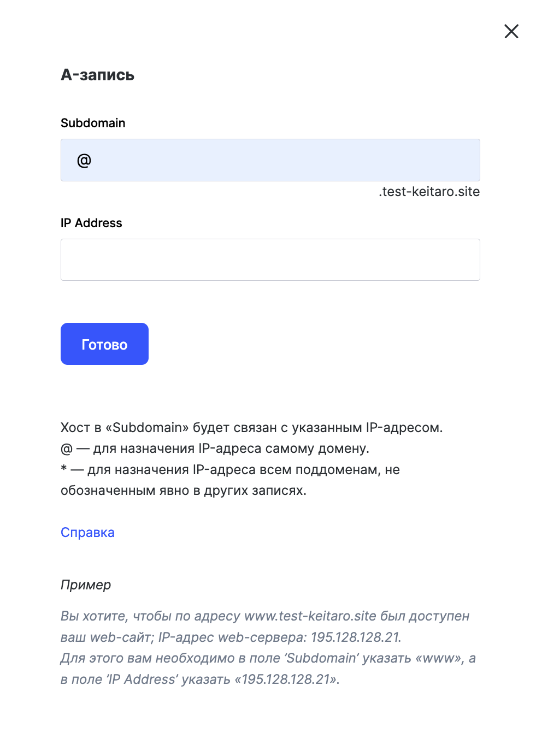Click the hint line beginning with '@ —'
542x756 pixels.
pyautogui.click(x=215, y=448)
